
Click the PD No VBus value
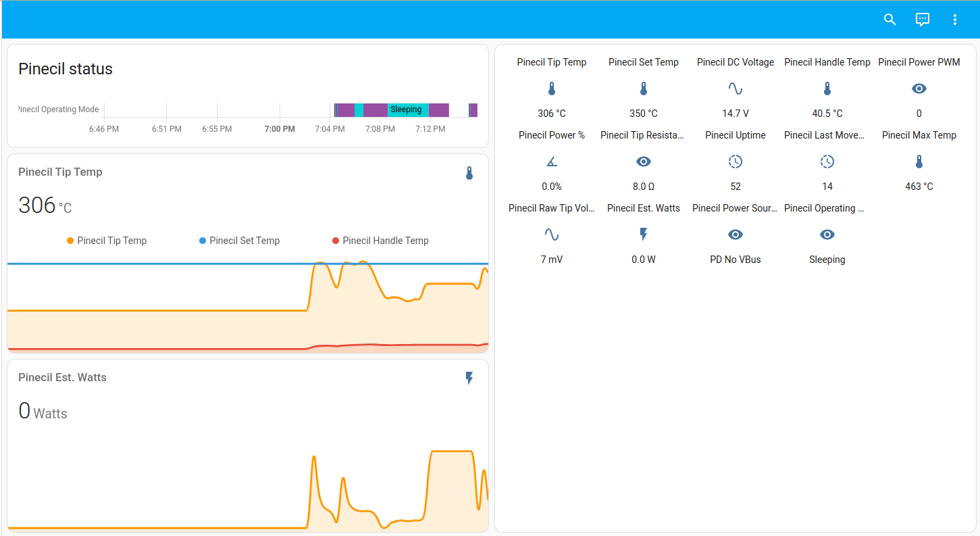coord(735,260)
